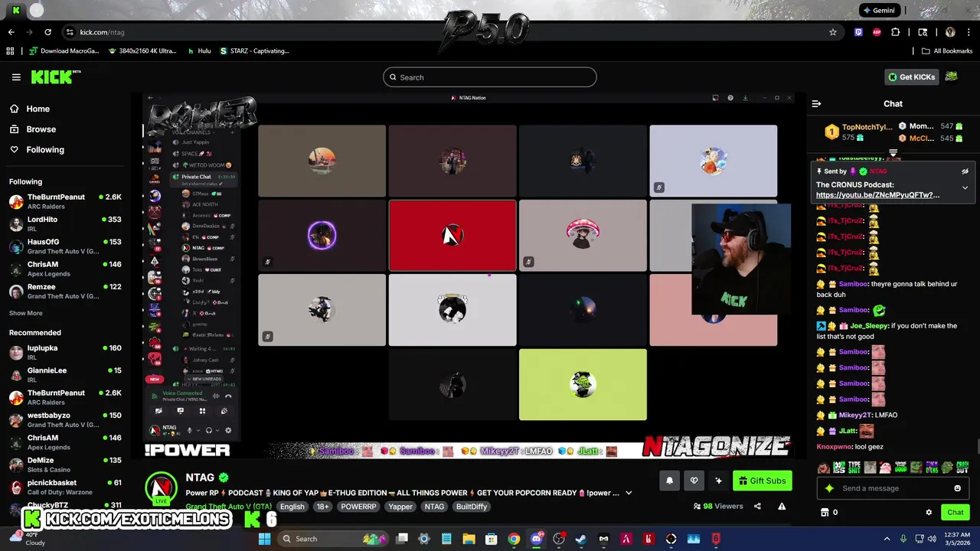This screenshot has width=980, height=551.
Task: Open All Bookmarks folder
Action: pos(947,51)
